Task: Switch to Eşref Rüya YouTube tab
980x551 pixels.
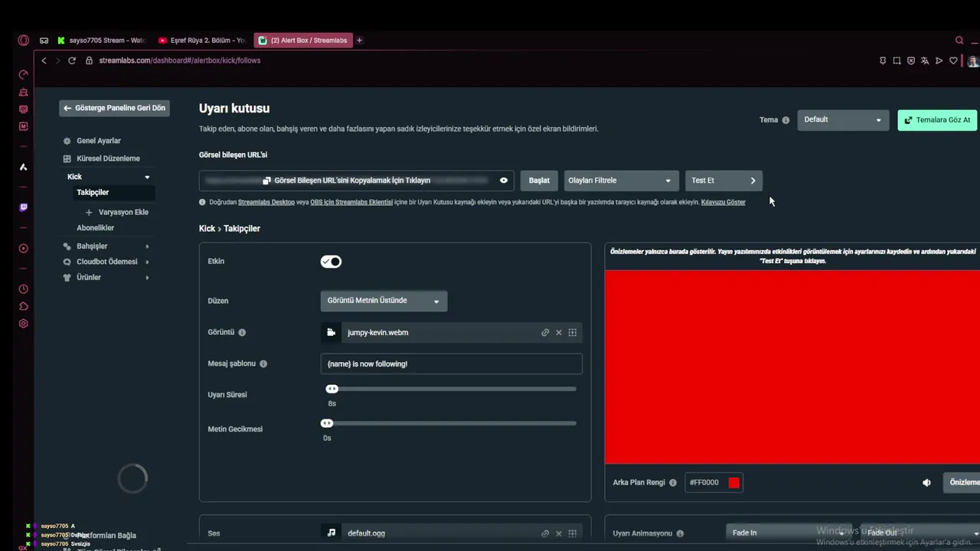Action: 201,41
